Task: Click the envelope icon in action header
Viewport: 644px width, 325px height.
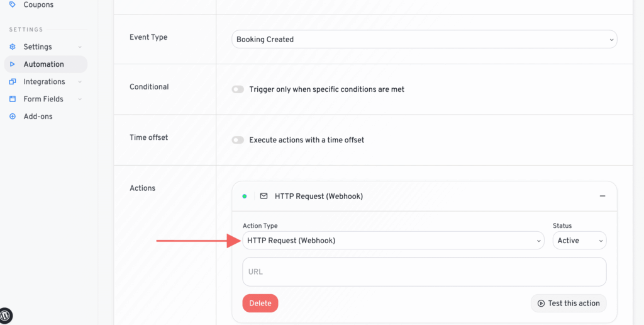Action: pyautogui.click(x=264, y=197)
